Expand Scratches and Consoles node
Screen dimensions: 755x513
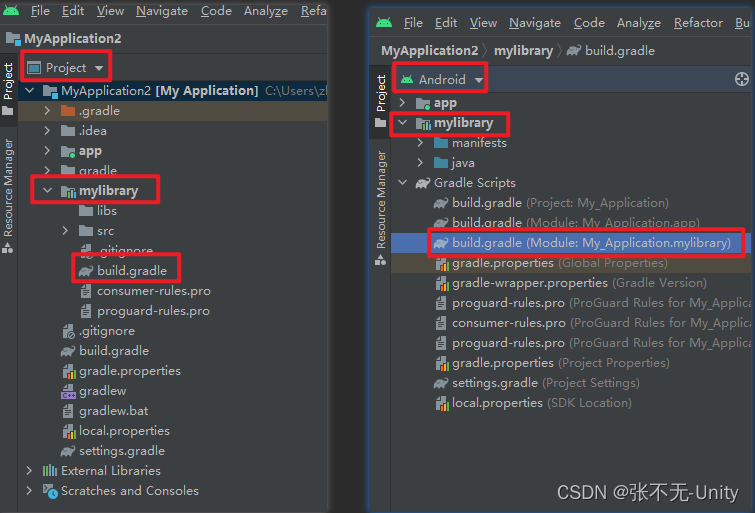[29, 491]
